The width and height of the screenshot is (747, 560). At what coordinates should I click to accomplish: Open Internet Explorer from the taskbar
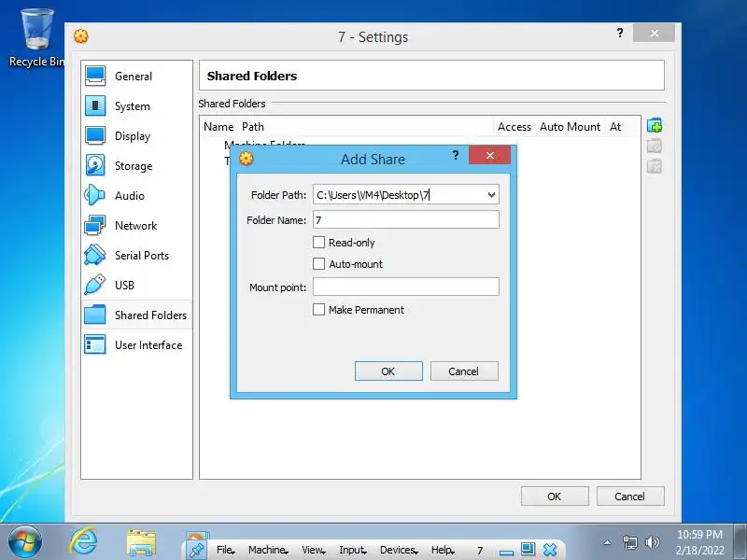pos(84,542)
